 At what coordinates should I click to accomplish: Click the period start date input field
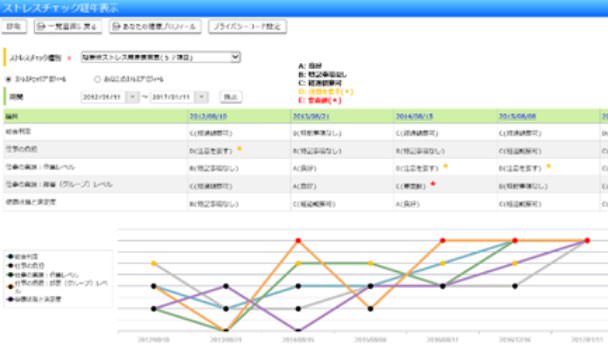point(104,97)
